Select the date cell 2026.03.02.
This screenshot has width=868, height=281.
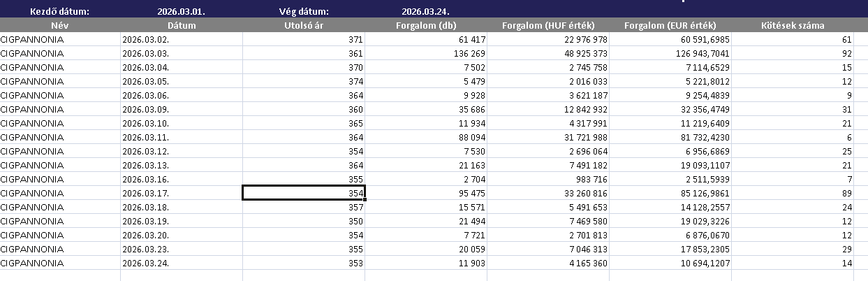(182, 39)
